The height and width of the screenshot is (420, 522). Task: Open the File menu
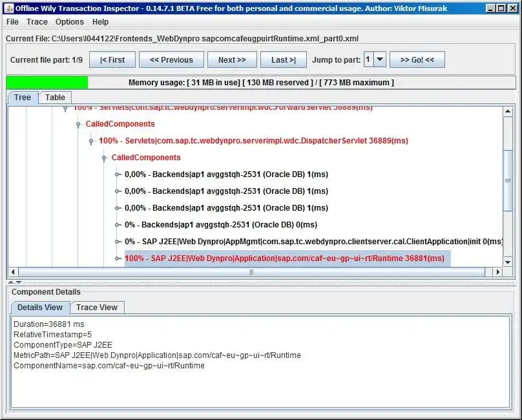(x=12, y=22)
